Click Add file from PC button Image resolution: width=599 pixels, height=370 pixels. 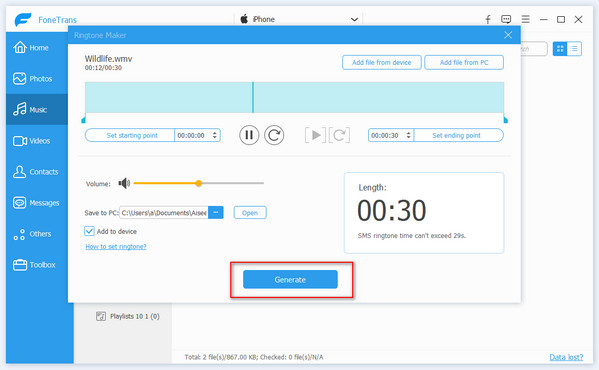[x=464, y=62]
